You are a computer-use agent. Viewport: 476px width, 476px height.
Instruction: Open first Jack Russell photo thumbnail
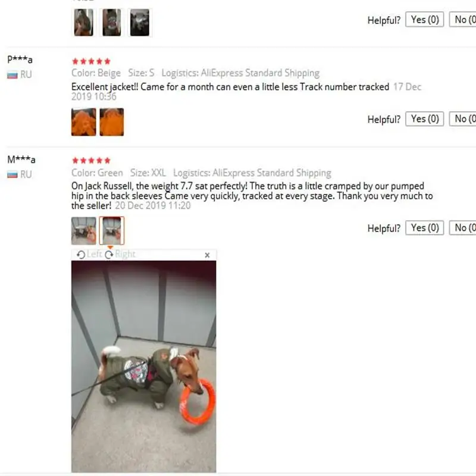[x=84, y=231]
